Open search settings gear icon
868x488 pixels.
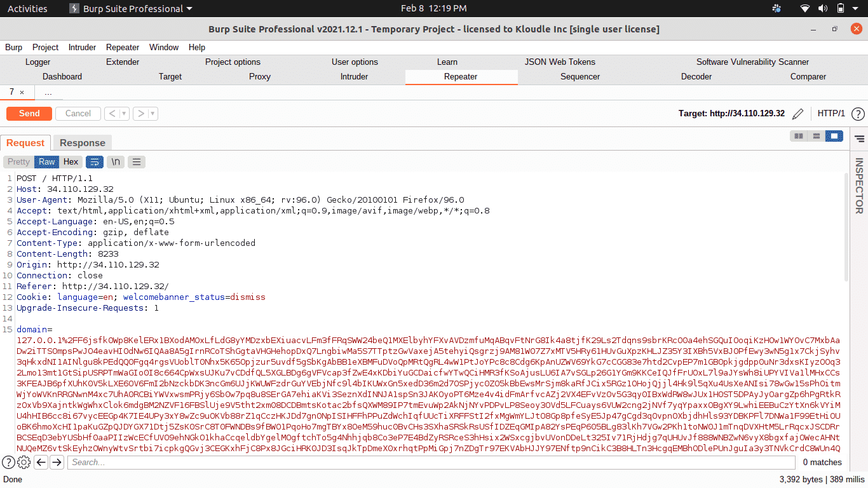click(x=24, y=463)
